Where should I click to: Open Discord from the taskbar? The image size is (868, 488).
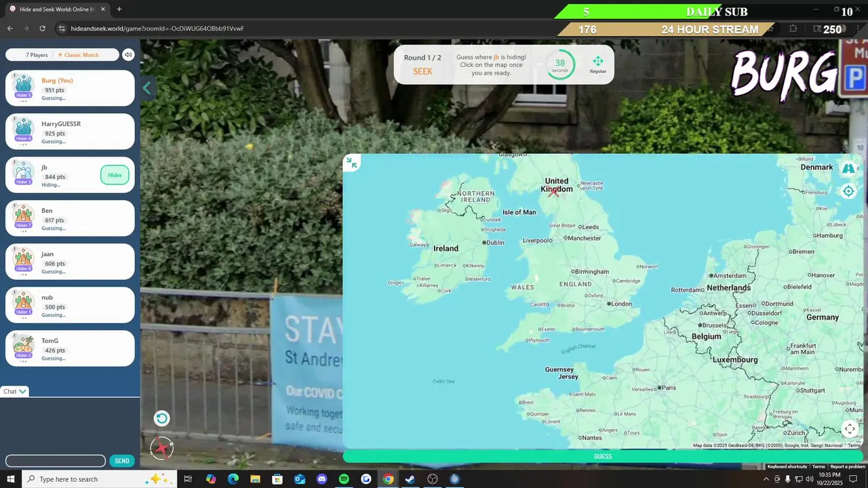pos(321,479)
